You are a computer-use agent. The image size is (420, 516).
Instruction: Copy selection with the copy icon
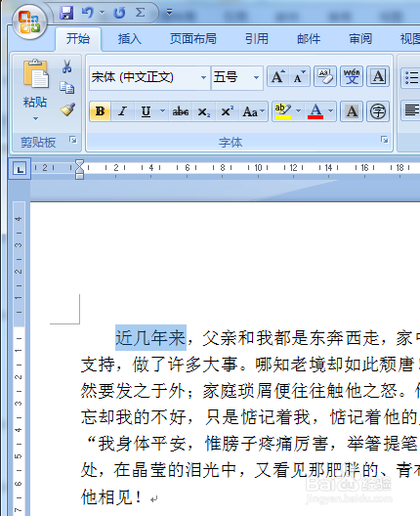[67, 88]
